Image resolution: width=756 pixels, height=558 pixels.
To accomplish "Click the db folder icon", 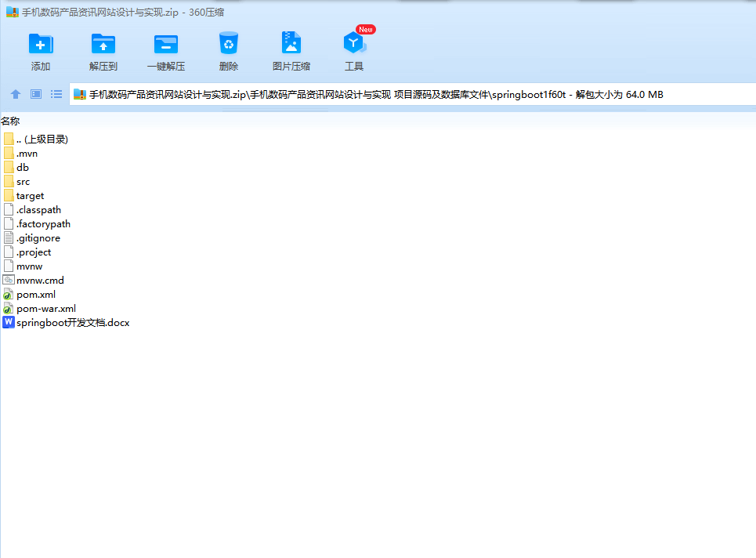I will (8, 168).
